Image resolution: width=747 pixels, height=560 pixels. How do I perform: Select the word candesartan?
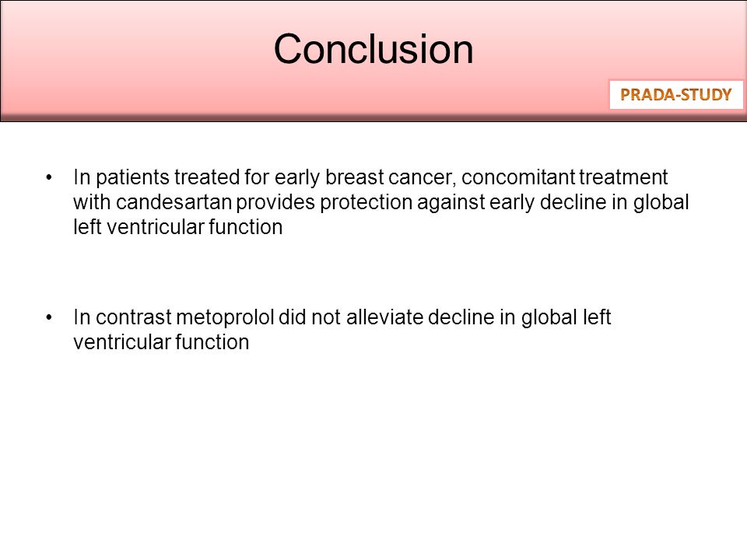point(174,202)
